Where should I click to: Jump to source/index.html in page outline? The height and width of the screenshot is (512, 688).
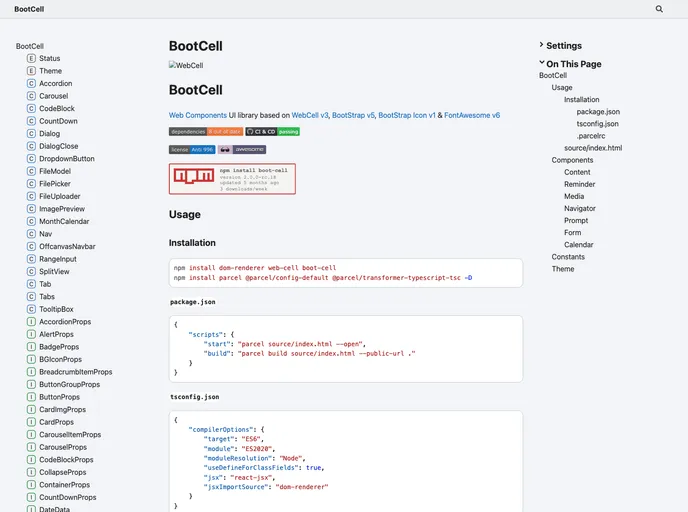593,148
